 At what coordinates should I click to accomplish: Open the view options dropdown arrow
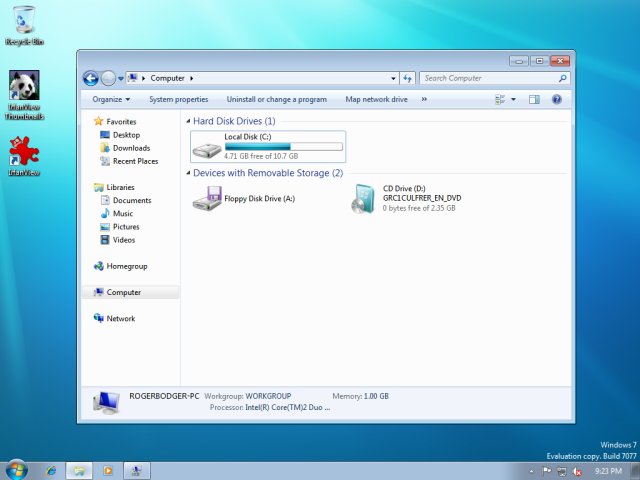[513, 99]
